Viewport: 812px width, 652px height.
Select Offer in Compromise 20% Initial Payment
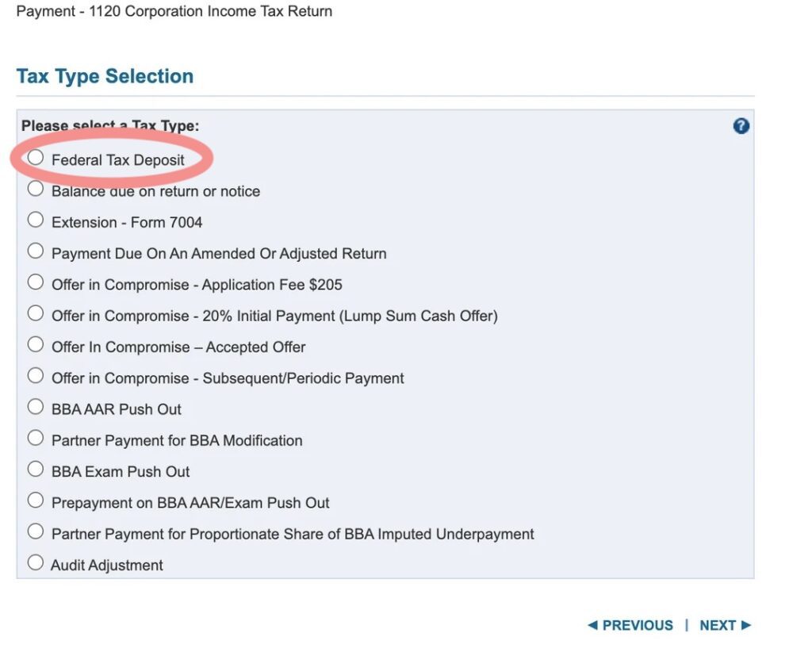[x=36, y=313]
